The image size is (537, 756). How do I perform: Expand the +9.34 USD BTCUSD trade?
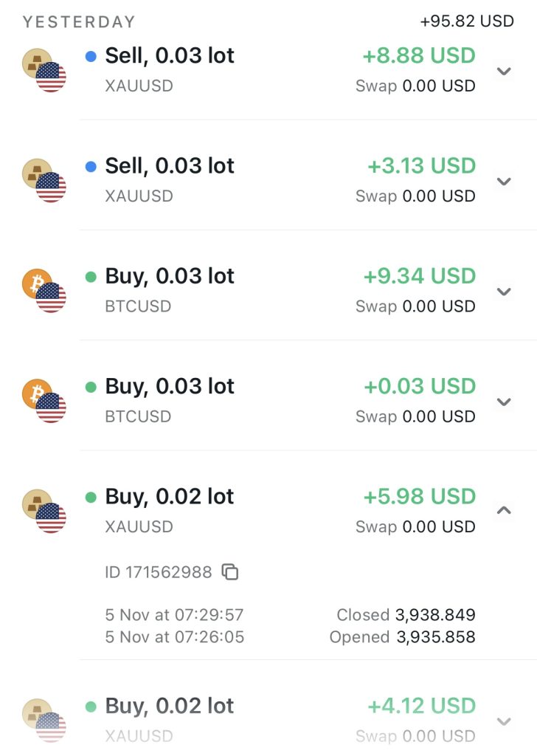click(x=505, y=292)
